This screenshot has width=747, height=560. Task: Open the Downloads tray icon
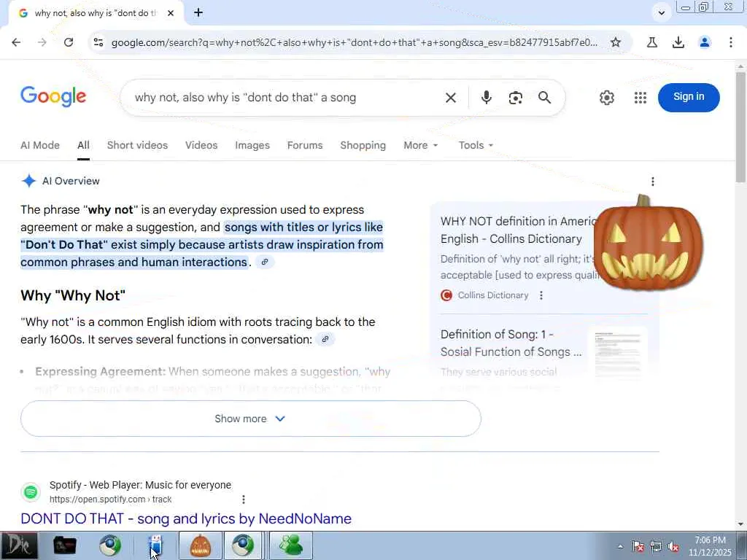(678, 42)
